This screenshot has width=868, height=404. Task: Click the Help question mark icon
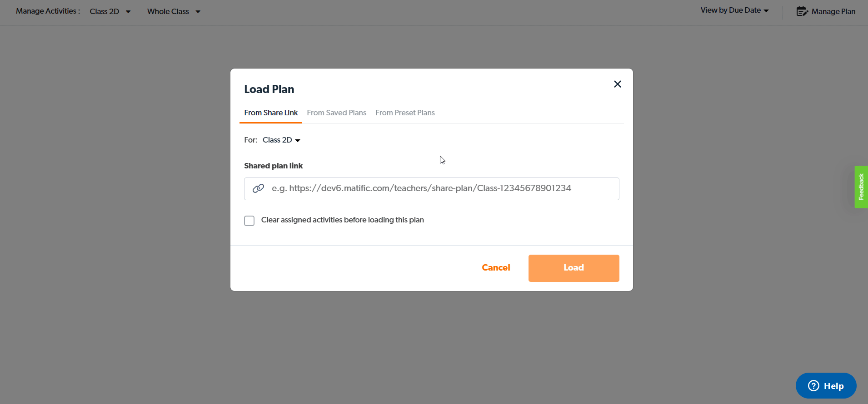(813, 386)
